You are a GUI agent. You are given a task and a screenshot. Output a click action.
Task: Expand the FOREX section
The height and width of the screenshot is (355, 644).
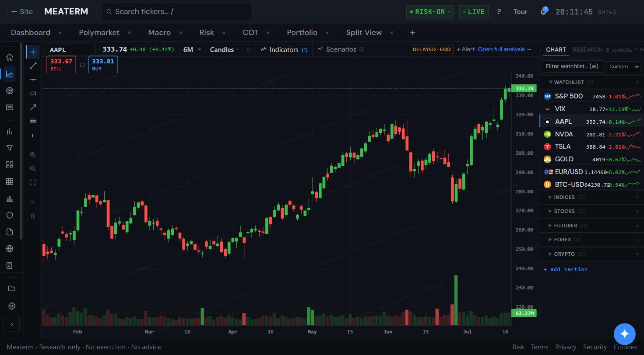pos(550,240)
